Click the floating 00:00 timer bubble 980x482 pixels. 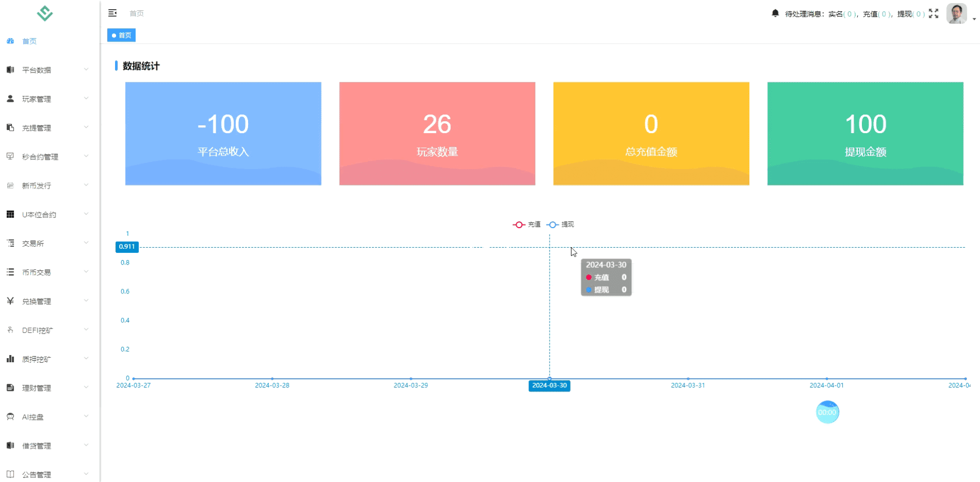point(827,412)
